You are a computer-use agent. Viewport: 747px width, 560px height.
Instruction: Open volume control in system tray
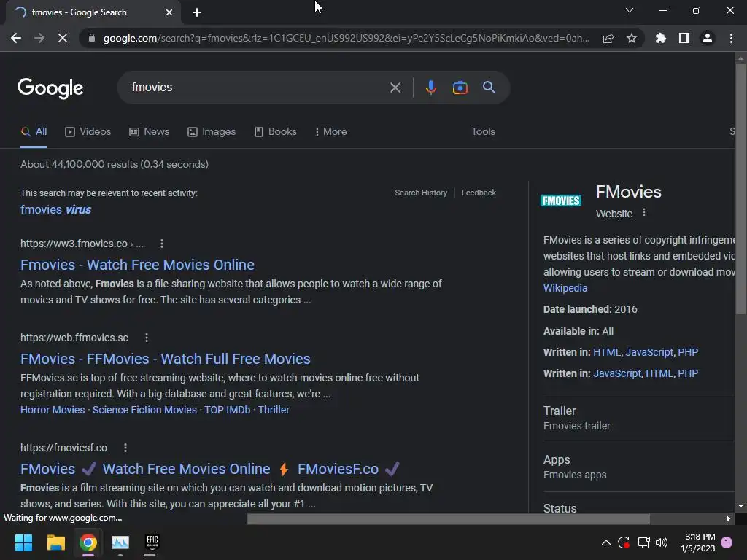click(662, 542)
